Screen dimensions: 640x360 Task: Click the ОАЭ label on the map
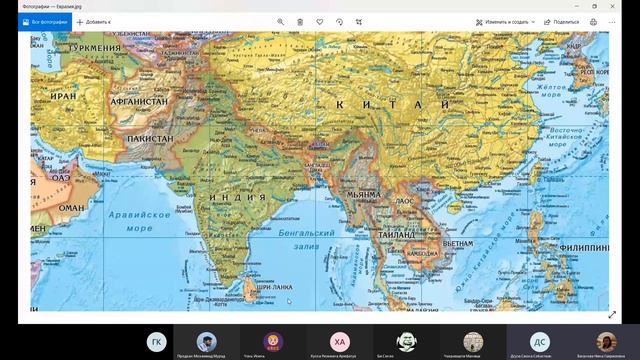click(x=61, y=178)
